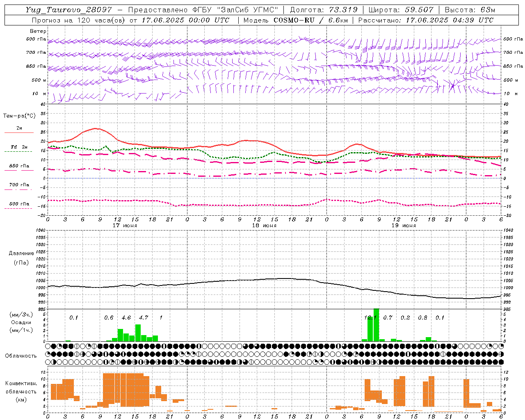Screen dimensions: 525x420
Task: Click the station name Yug_Taurovo_28097
Action: tap(68, 10)
